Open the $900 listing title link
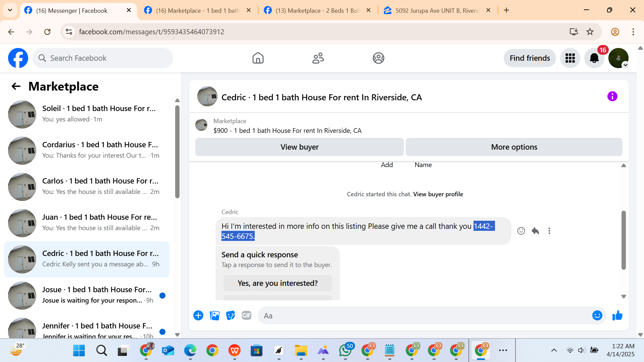644x362 pixels. (x=287, y=131)
